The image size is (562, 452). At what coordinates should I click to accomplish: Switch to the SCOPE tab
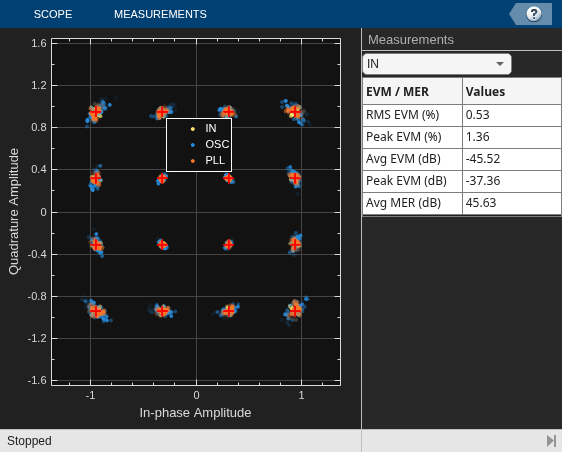(x=53, y=14)
